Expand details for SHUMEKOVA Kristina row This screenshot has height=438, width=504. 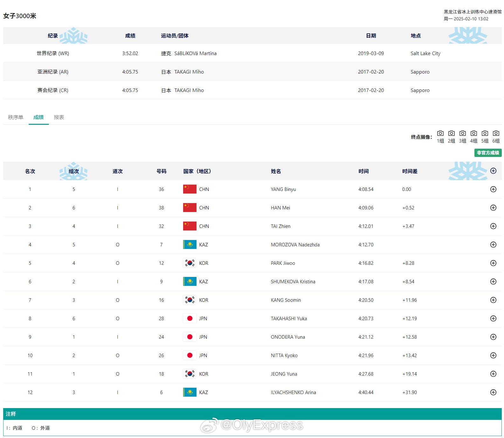pyautogui.click(x=493, y=281)
